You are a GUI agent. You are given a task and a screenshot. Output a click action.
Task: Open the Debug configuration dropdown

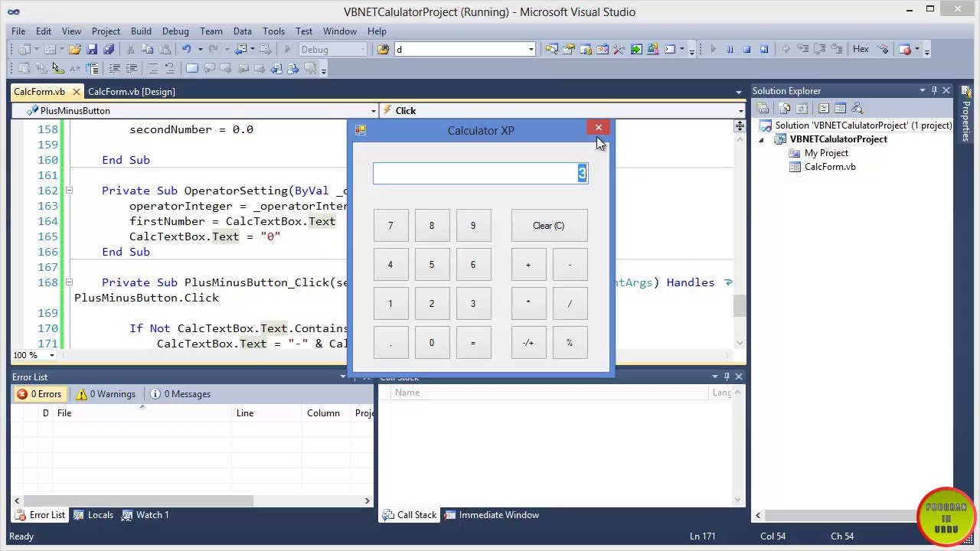pos(362,49)
